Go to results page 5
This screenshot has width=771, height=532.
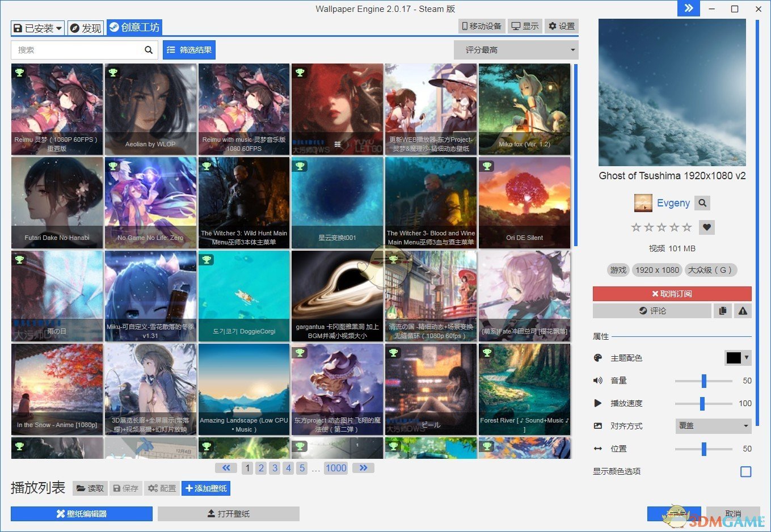pyautogui.click(x=302, y=468)
